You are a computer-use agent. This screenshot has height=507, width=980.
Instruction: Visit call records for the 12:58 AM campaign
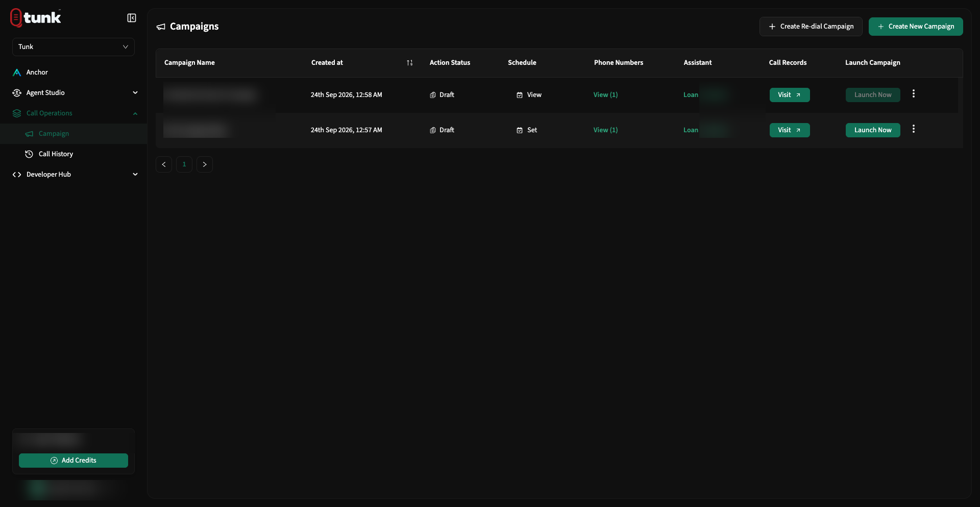click(790, 95)
